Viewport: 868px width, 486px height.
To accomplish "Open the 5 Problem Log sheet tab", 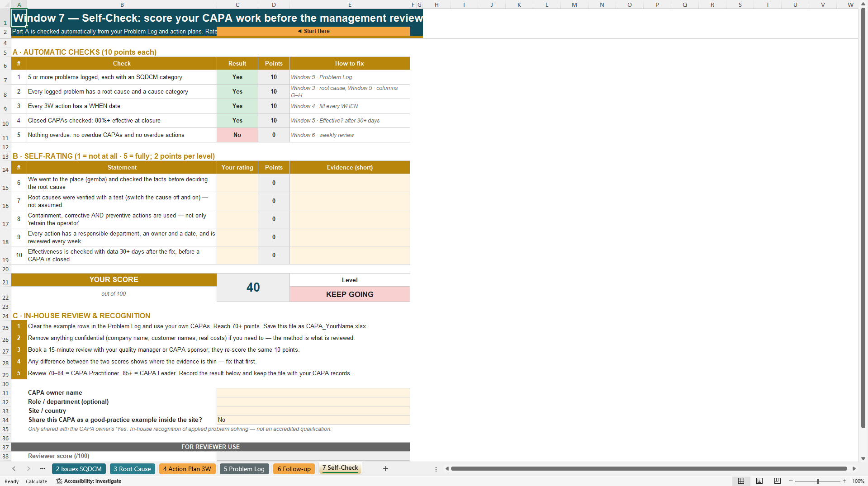I will click(244, 469).
